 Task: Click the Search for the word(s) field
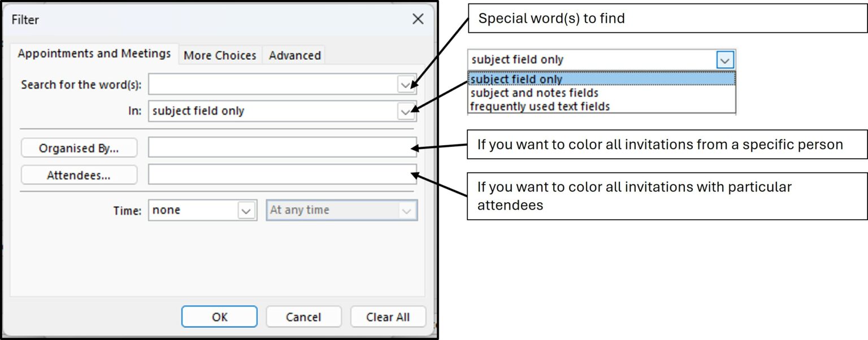(x=272, y=85)
